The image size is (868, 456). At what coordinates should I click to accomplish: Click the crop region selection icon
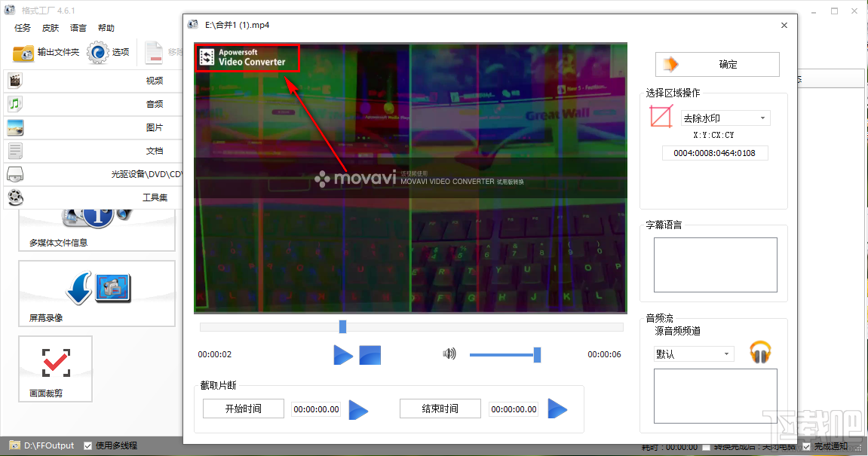661,116
